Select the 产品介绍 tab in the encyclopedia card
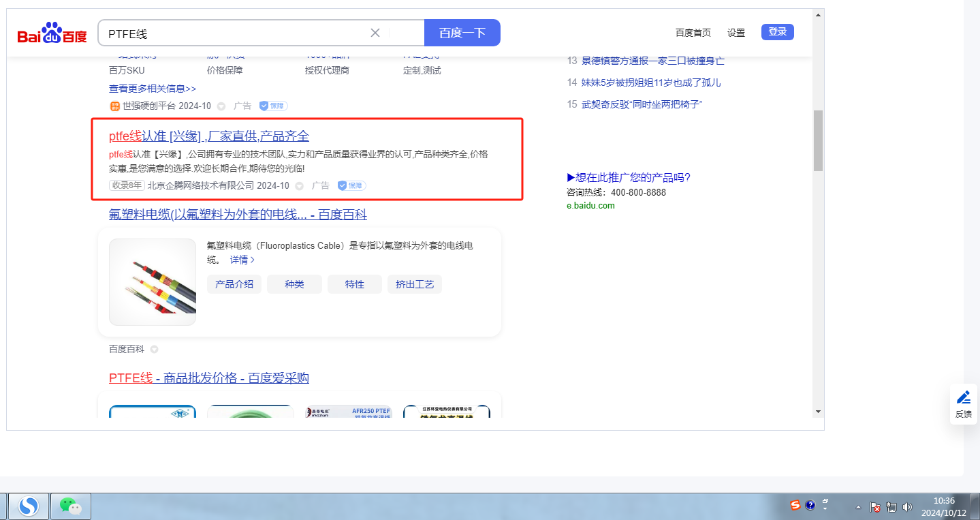 [234, 284]
